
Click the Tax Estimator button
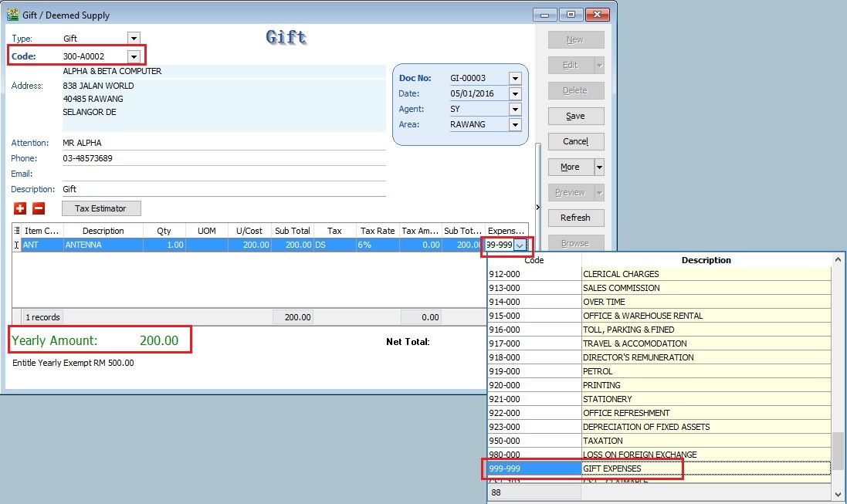pos(100,208)
